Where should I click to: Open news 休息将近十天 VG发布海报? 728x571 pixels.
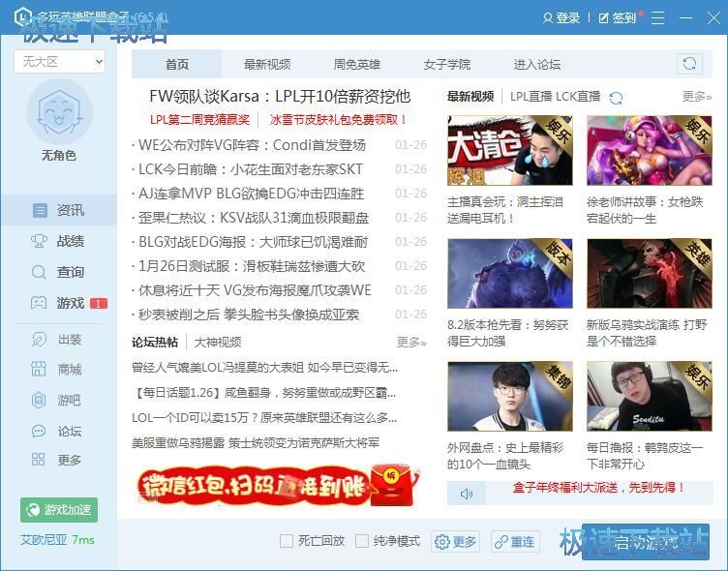(x=255, y=290)
